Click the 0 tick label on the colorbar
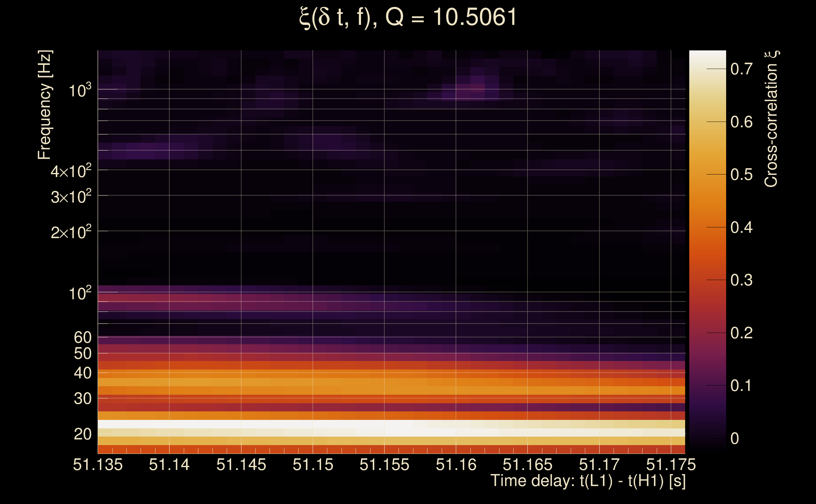Viewport: 816px width, 504px height. (735, 438)
